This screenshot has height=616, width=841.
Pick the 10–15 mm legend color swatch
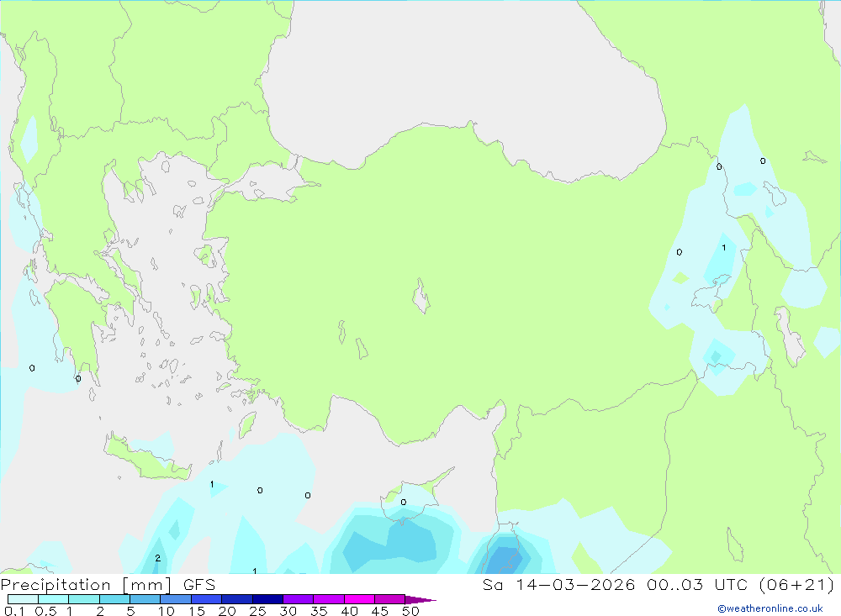(176, 599)
